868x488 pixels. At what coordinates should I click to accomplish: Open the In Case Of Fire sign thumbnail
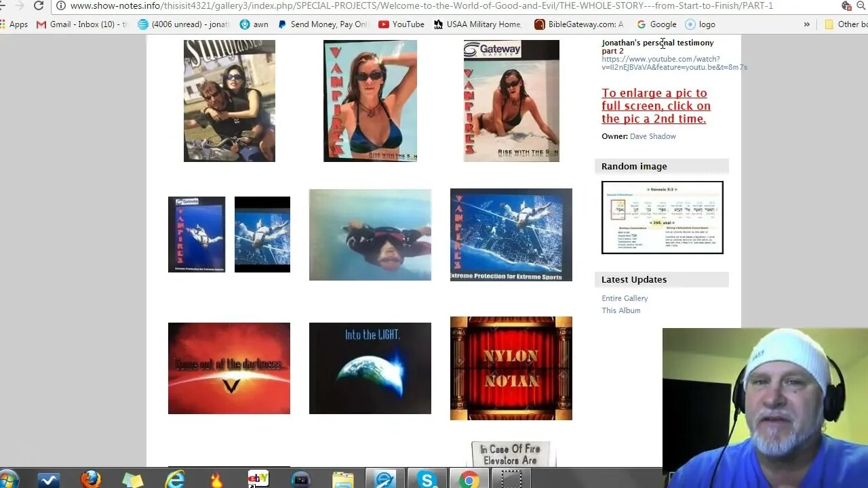point(511,454)
